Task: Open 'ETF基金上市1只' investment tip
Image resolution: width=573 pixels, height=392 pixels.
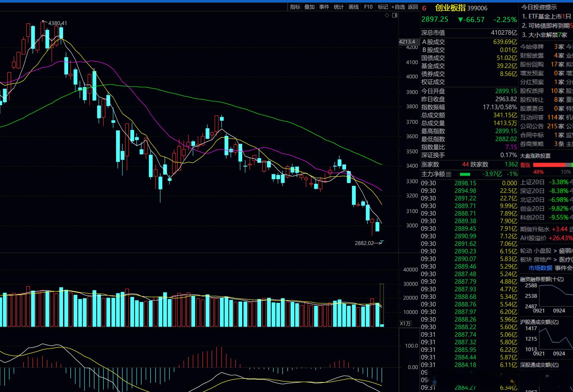Action: (x=546, y=17)
